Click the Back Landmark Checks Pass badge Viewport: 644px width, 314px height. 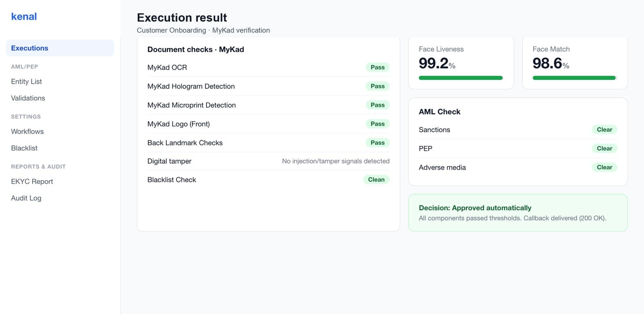(378, 143)
